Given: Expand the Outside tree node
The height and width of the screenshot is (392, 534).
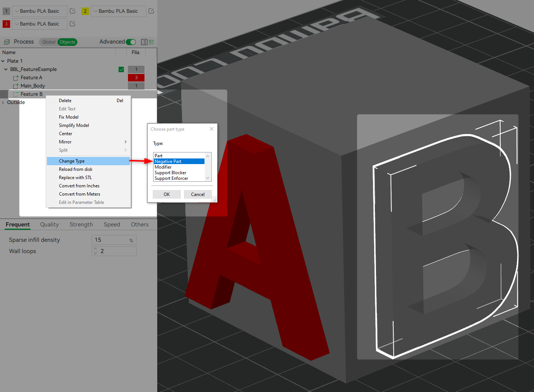Looking at the screenshot, I should [3, 102].
